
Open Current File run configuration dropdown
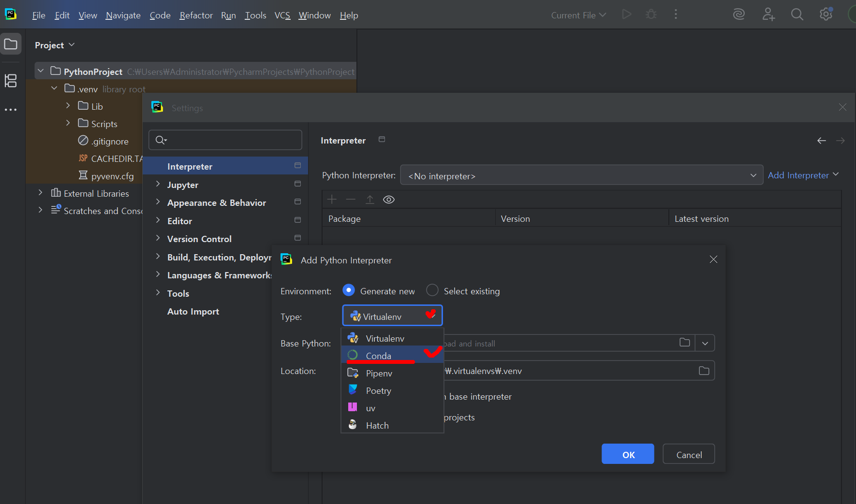pyautogui.click(x=578, y=15)
